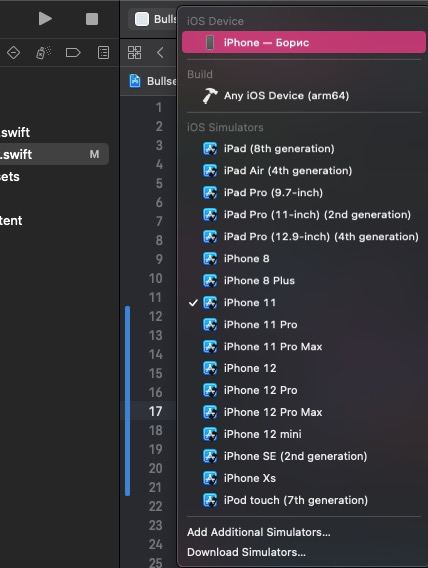Select iPad (8th generation) simulator
The image size is (428, 568).
[x=304, y=149]
